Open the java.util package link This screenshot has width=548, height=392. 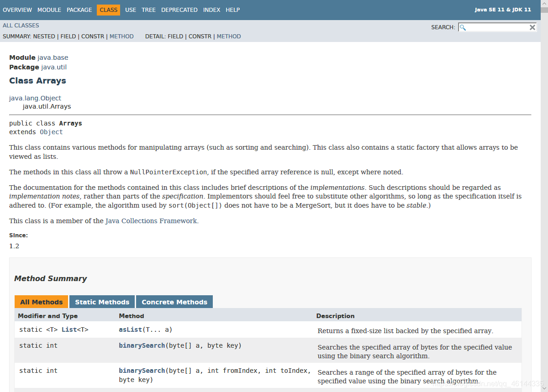click(x=54, y=67)
